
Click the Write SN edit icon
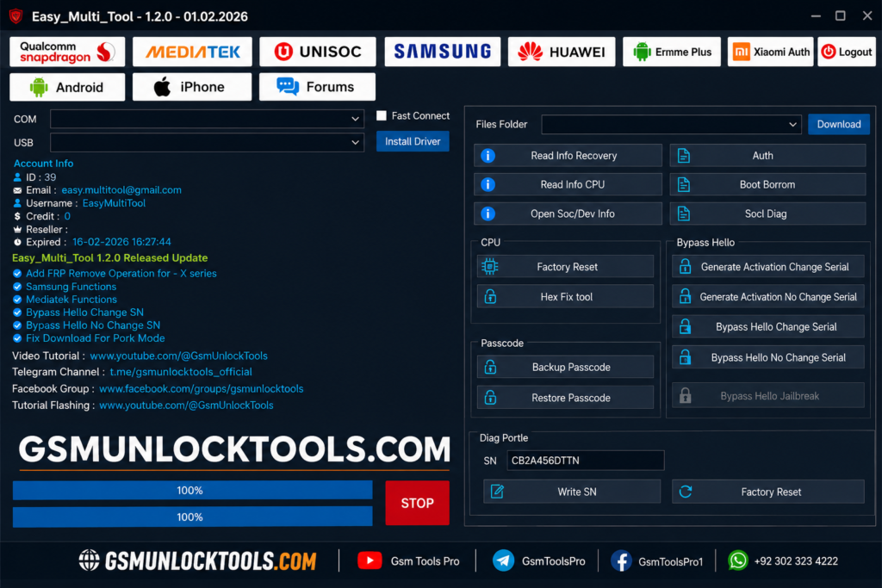coord(497,492)
